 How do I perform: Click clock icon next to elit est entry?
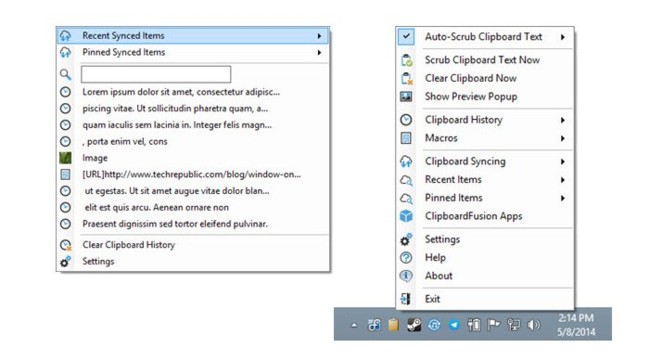tap(65, 207)
